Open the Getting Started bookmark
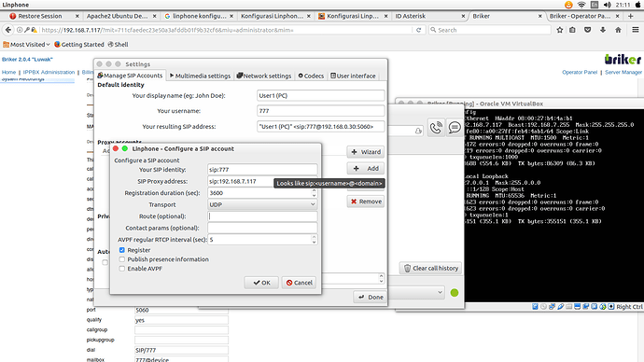 pyautogui.click(x=78, y=45)
